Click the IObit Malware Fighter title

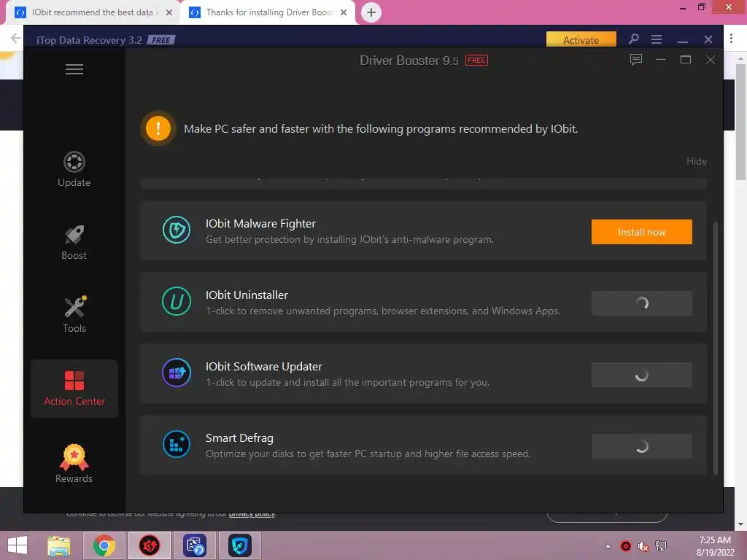pos(260,223)
